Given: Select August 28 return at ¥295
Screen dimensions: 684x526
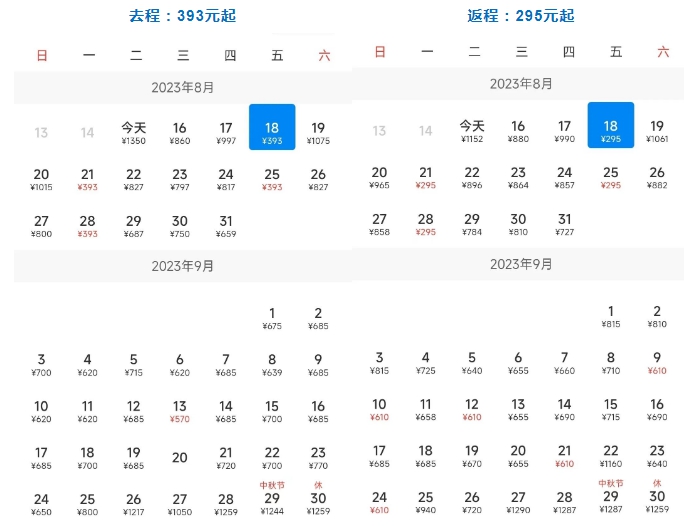Looking at the screenshot, I should pos(426,225).
